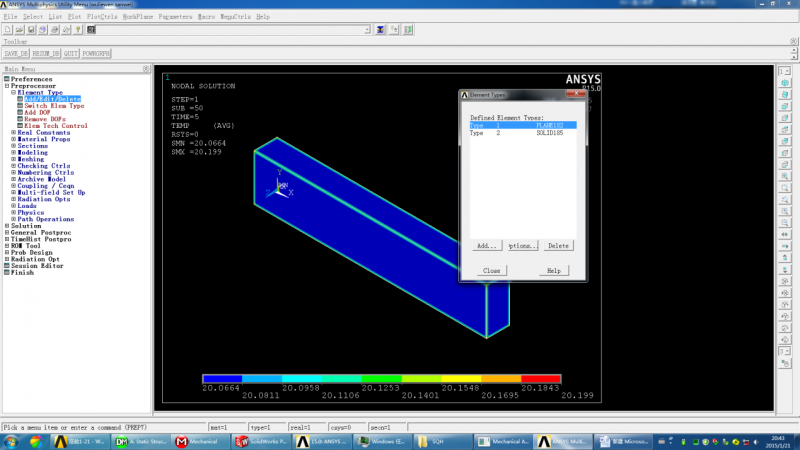Expand General Postproc in the main menu
The height and width of the screenshot is (450, 800).
(7, 232)
